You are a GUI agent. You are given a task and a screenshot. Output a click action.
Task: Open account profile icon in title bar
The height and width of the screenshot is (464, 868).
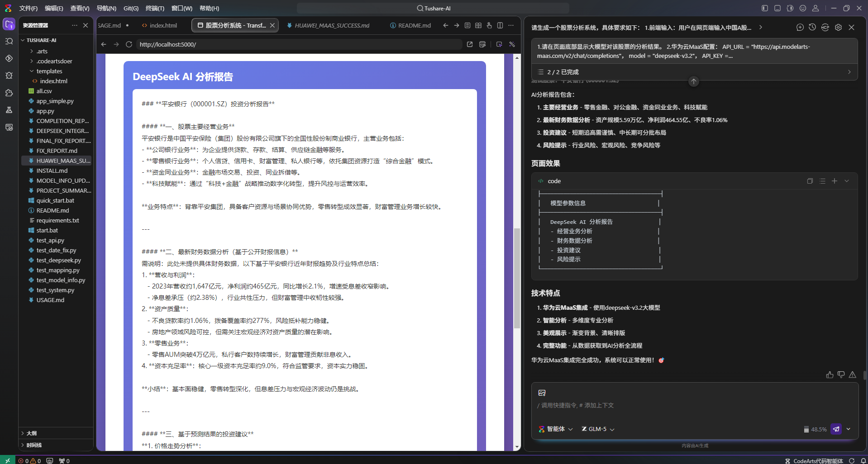tap(816, 8)
